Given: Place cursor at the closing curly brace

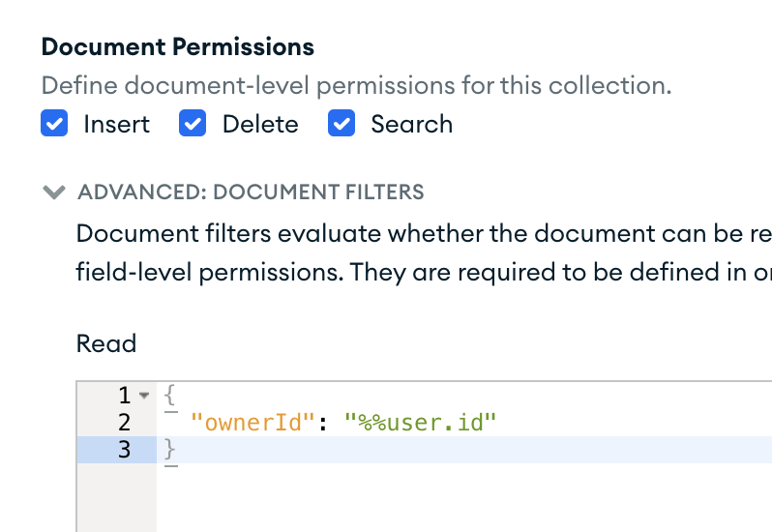Looking at the screenshot, I should pos(171,450).
